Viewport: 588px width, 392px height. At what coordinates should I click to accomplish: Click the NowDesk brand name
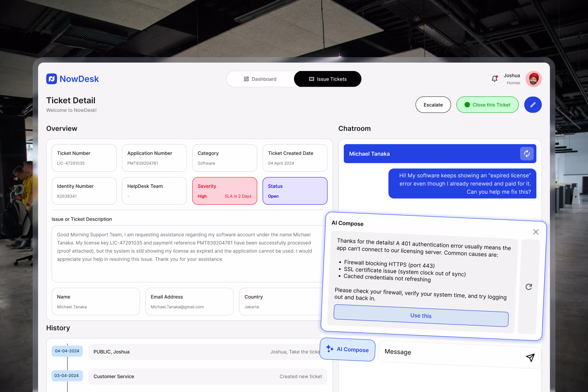pos(79,79)
